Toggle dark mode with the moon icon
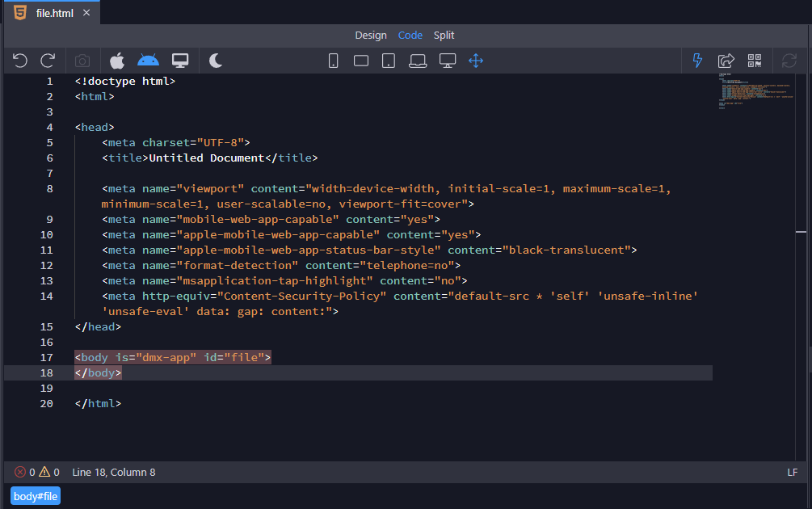 click(216, 61)
